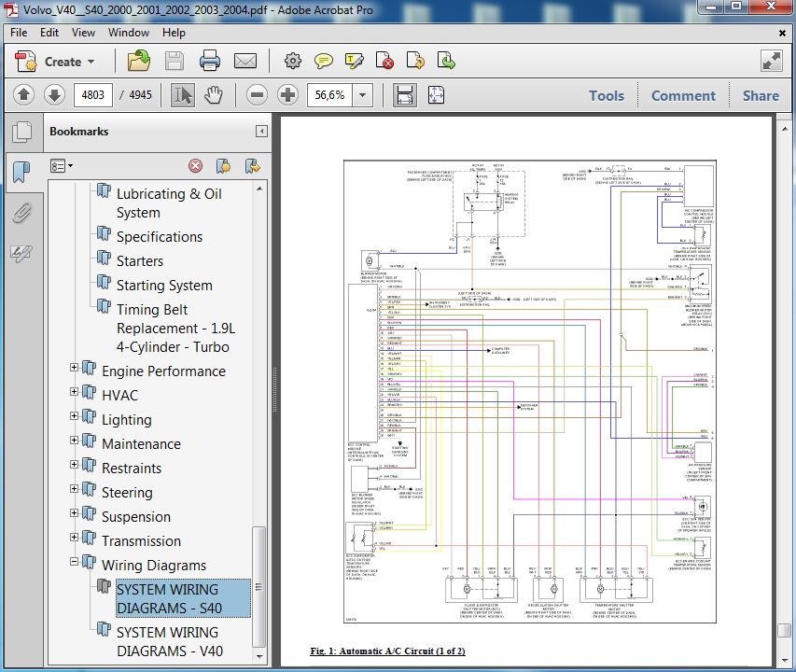This screenshot has width=796, height=672.
Task: Show the Signatures panel
Action: (x=21, y=252)
